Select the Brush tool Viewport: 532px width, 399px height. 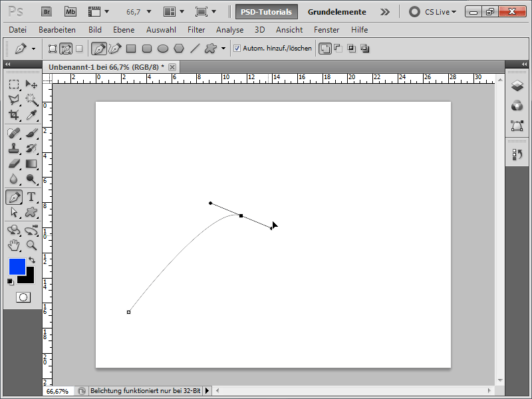point(31,132)
